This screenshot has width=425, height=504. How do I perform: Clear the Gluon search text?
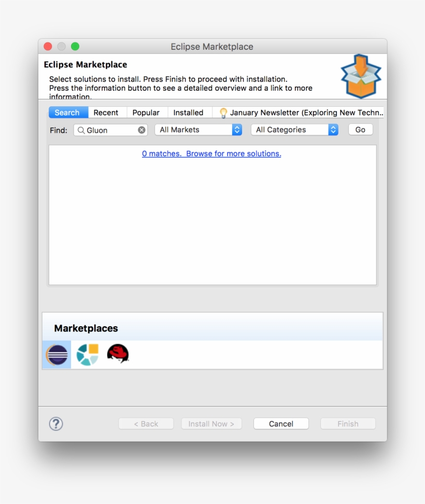point(141,130)
